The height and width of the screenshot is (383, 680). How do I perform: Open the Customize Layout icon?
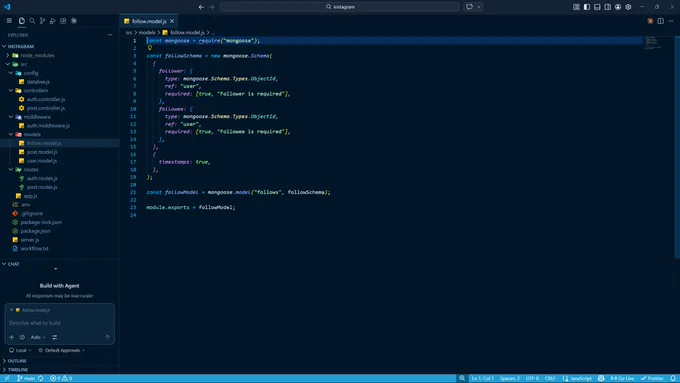coord(576,7)
